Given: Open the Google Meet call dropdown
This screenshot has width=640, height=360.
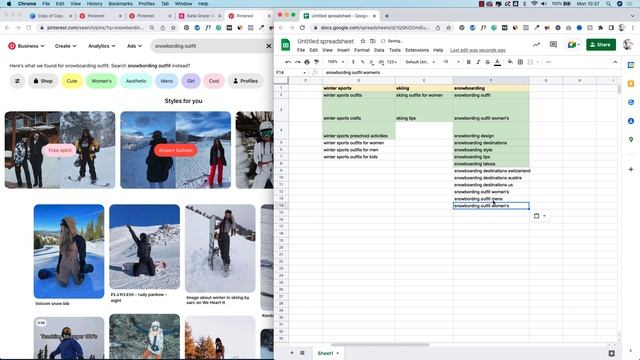Looking at the screenshot, I should [573, 44].
